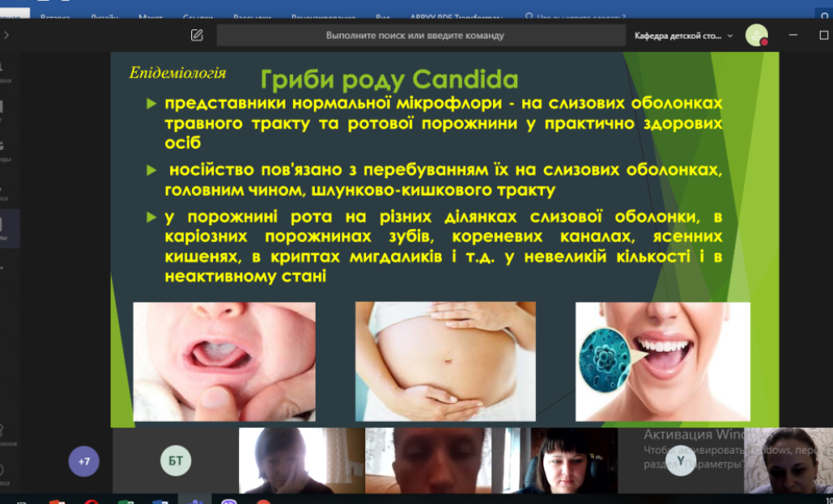This screenshot has height=504, width=833.
Task: Open Word from the Windows taskbar
Action: [159, 499]
